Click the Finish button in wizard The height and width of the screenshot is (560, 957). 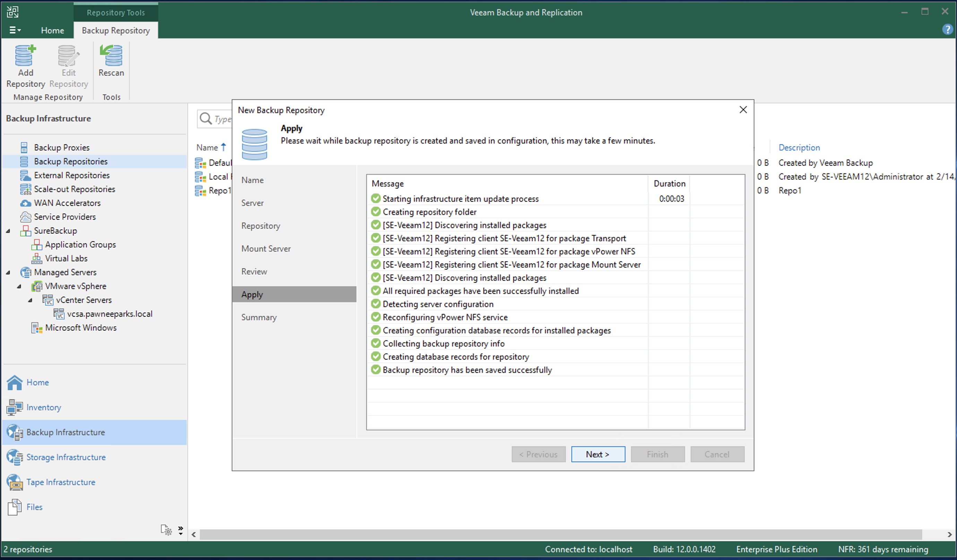click(x=657, y=454)
